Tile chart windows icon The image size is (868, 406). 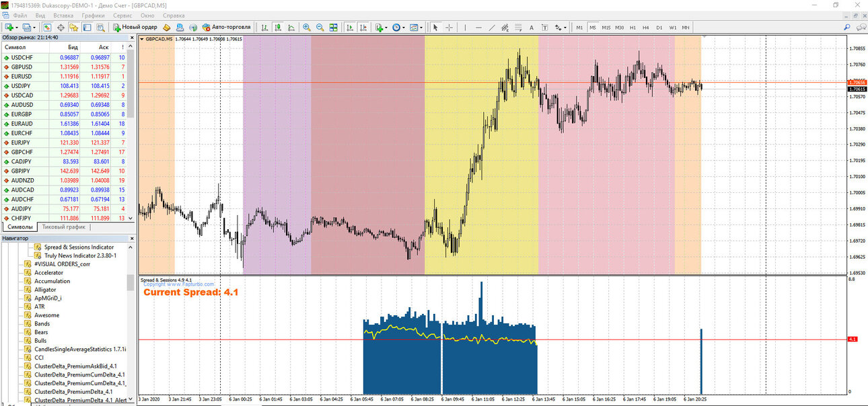tap(333, 27)
